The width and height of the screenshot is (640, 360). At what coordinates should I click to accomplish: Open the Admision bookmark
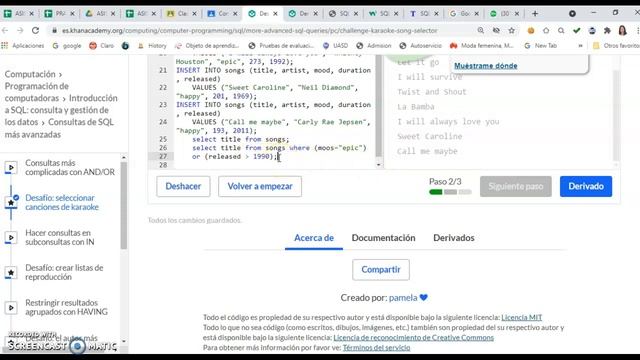374,46
